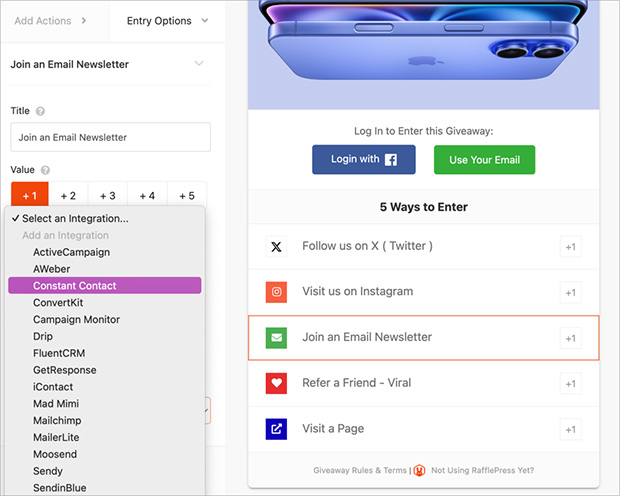This screenshot has height=496, width=620.
Task: Click Login with Facebook button
Action: pyautogui.click(x=364, y=159)
